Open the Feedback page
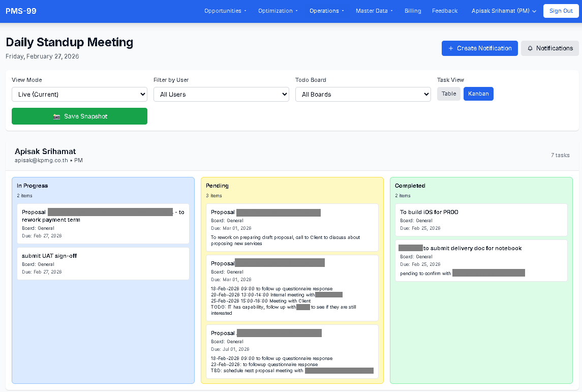 [x=444, y=11]
